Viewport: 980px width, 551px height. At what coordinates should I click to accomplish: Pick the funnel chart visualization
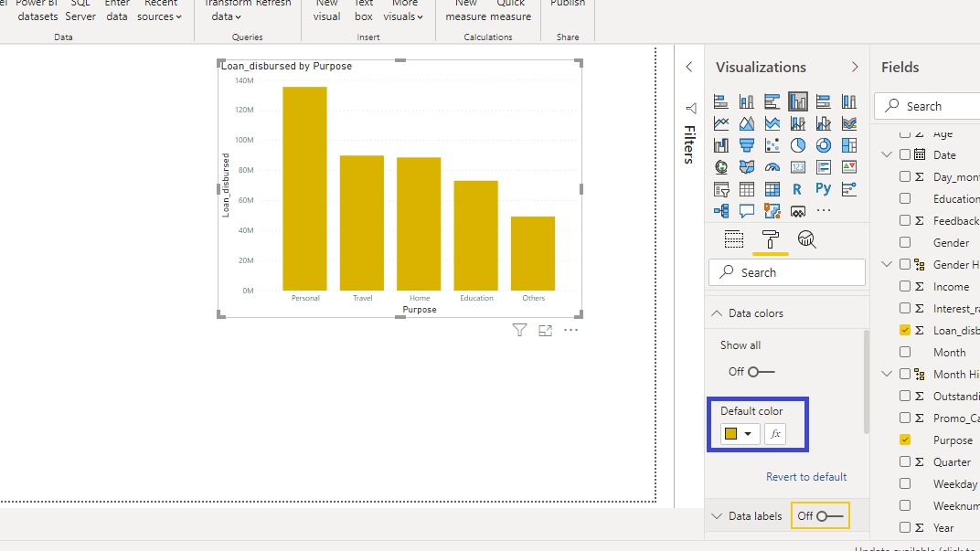point(747,144)
